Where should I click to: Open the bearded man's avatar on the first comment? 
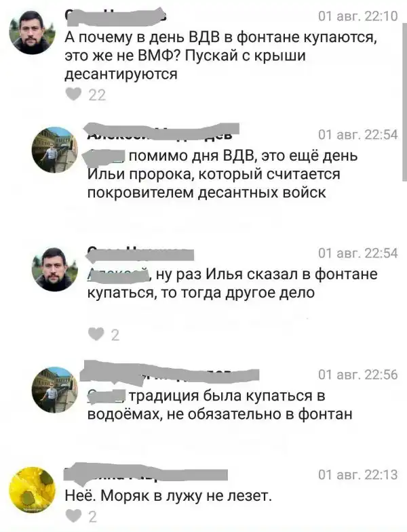coord(33,33)
